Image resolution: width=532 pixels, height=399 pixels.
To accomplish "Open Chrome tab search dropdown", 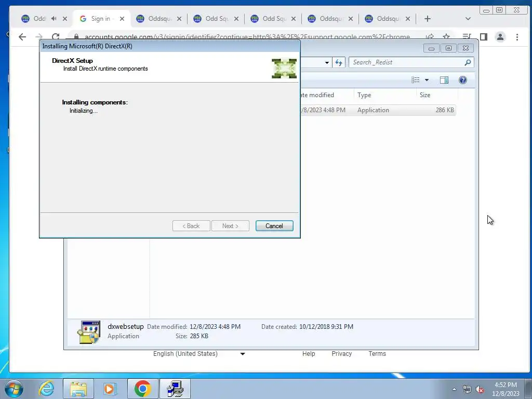I will [468, 19].
